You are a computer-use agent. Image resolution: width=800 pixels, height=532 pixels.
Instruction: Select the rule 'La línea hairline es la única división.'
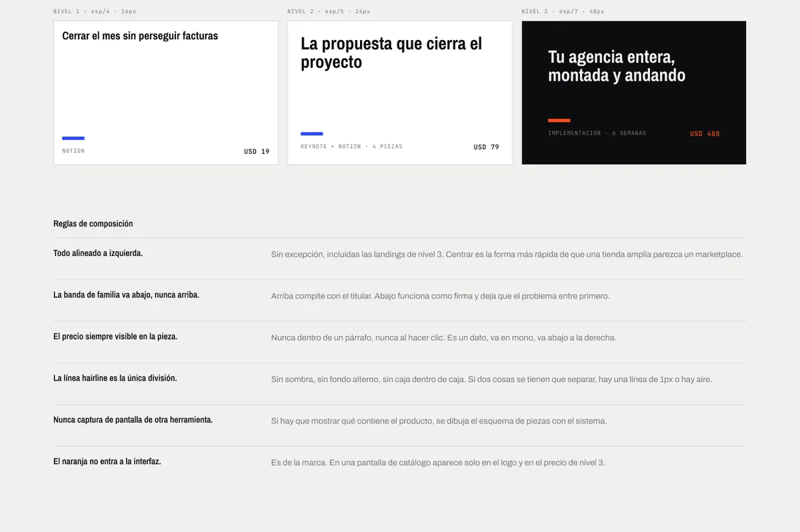click(115, 378)
